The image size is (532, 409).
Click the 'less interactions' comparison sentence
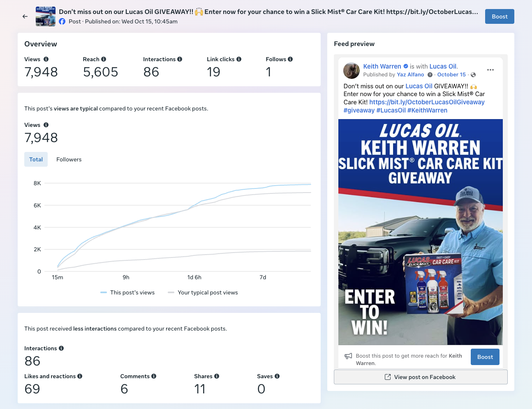125,329
